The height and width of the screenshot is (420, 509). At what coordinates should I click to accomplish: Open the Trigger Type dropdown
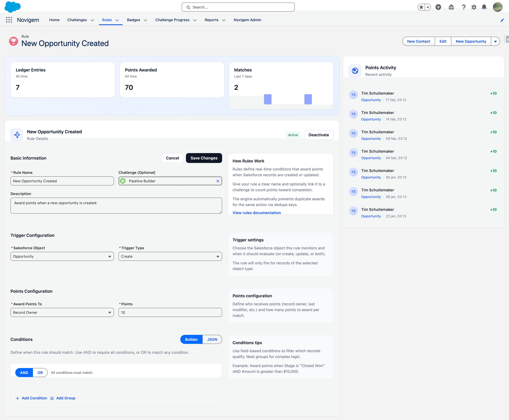pyautogui.click(x=170, y=256)
